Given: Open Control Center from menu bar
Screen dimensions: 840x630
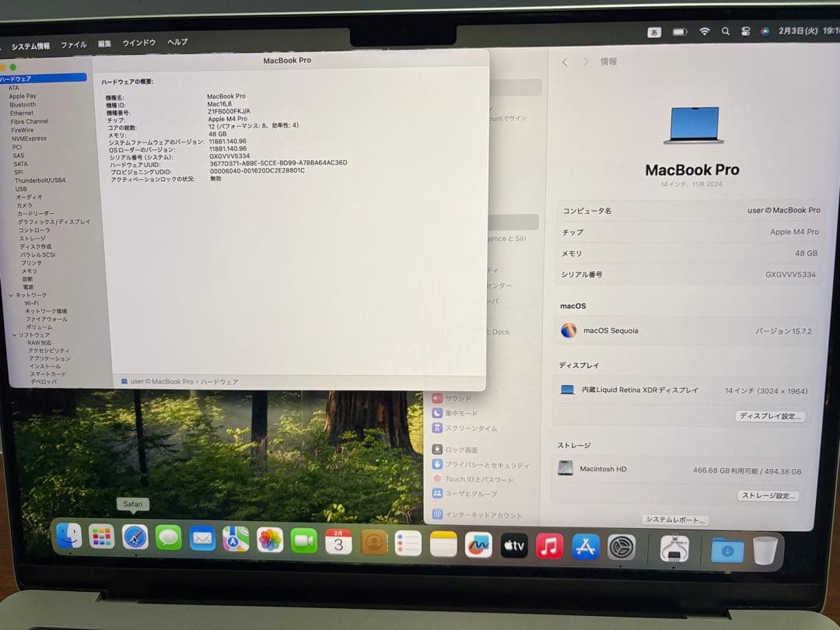Looking at the screenshot, I should coord(745,32).
